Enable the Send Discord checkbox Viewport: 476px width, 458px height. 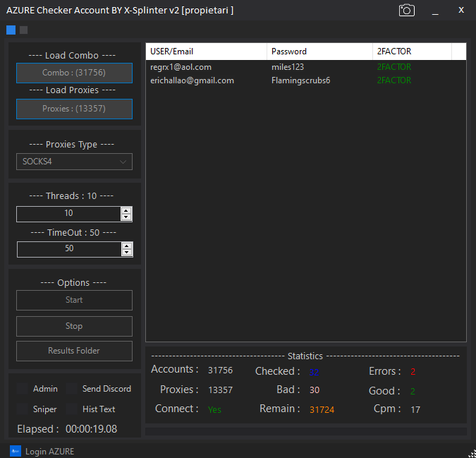72,389
